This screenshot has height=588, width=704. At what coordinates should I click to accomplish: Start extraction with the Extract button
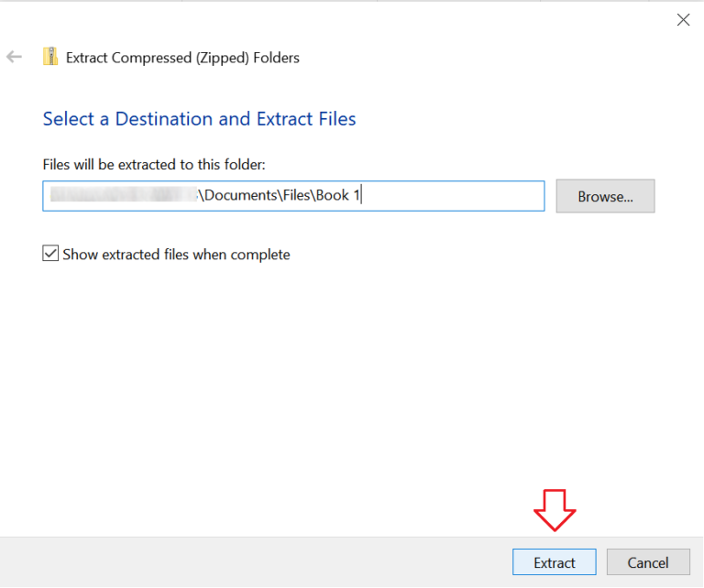point(554,562)
